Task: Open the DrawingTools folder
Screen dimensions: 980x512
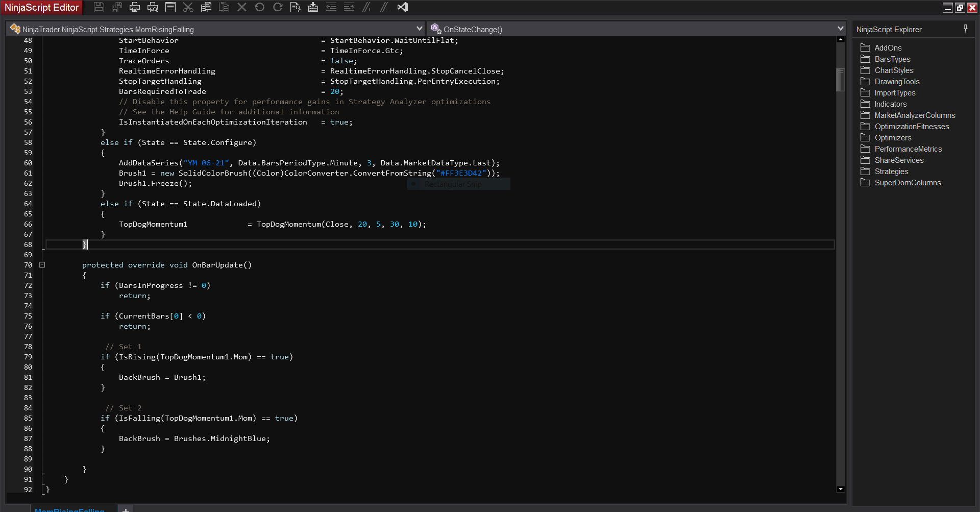Action: pos(897,82)
